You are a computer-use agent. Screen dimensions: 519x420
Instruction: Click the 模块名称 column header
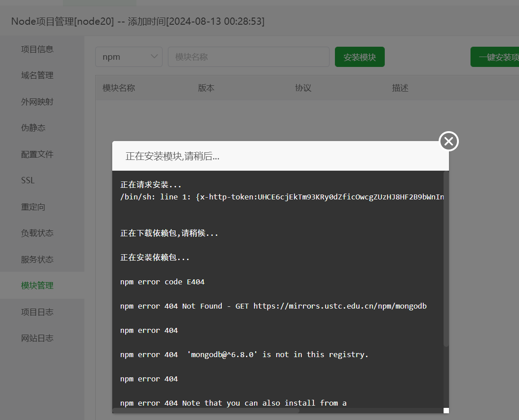[119, 88]
